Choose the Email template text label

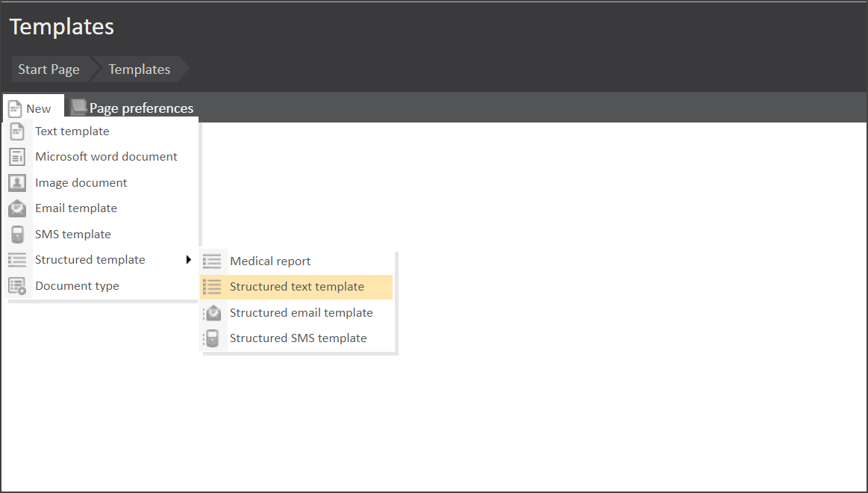pos(76,208)
